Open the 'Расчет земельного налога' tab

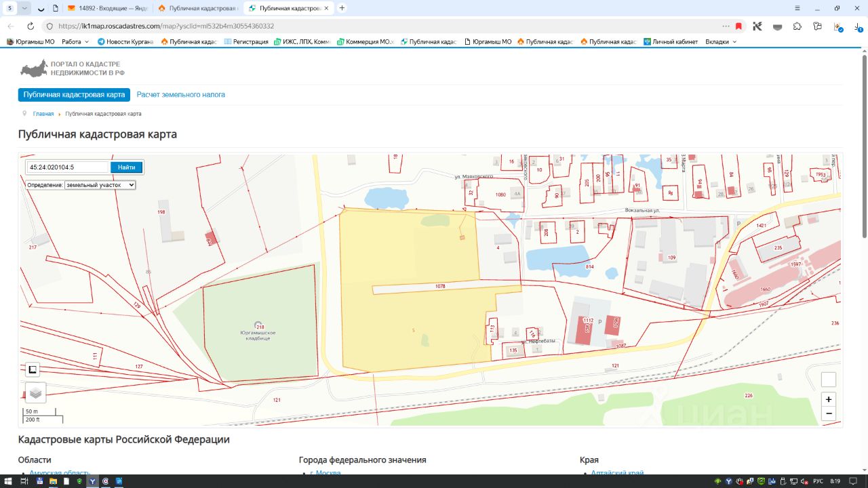click(x=181, y=95)
